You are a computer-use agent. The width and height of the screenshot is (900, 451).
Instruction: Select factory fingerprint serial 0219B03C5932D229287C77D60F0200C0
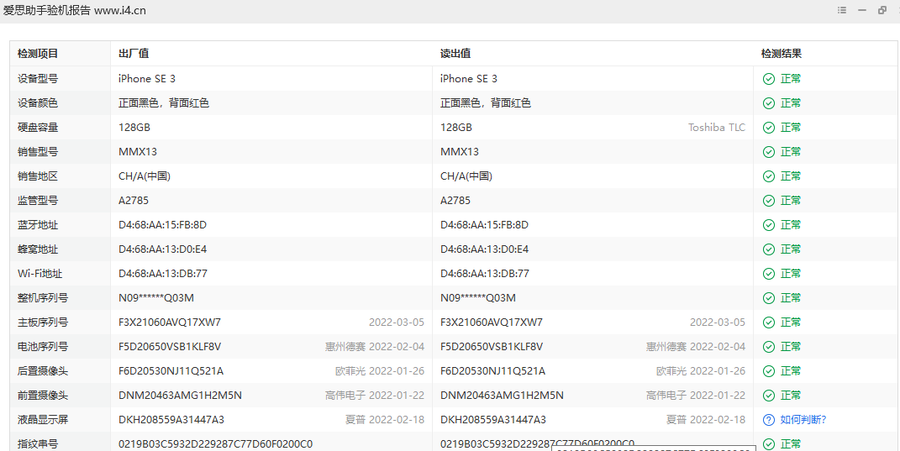[215, 444]
